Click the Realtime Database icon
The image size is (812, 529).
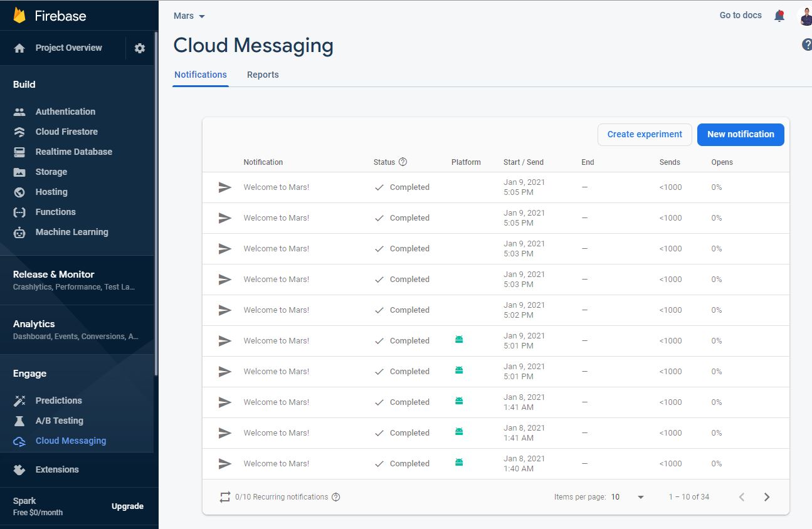(x=19, y=152)
